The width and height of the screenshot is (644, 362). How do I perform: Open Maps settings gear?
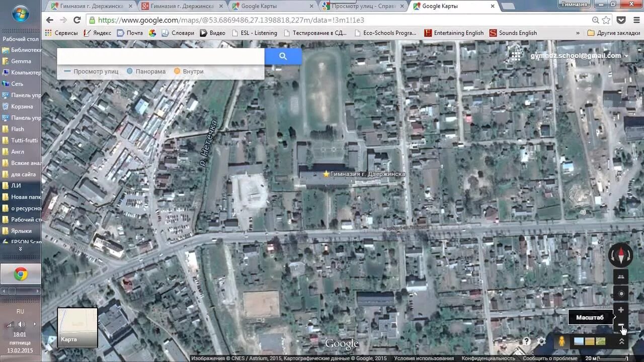click(541, 341)
